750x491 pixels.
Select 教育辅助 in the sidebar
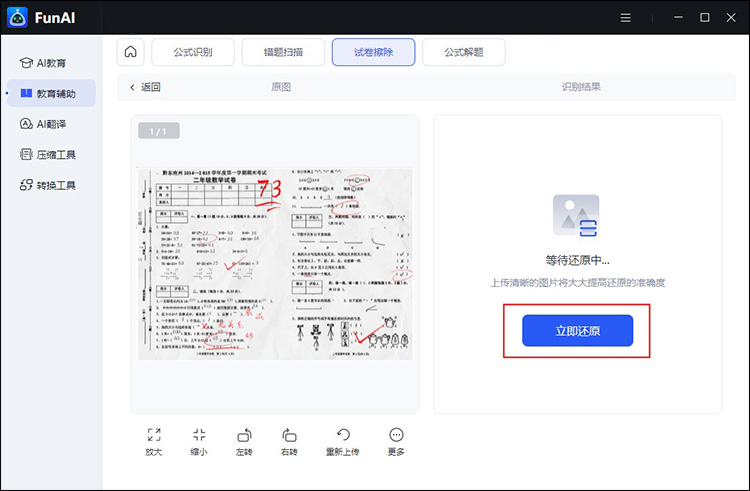(x=51, y=93)
